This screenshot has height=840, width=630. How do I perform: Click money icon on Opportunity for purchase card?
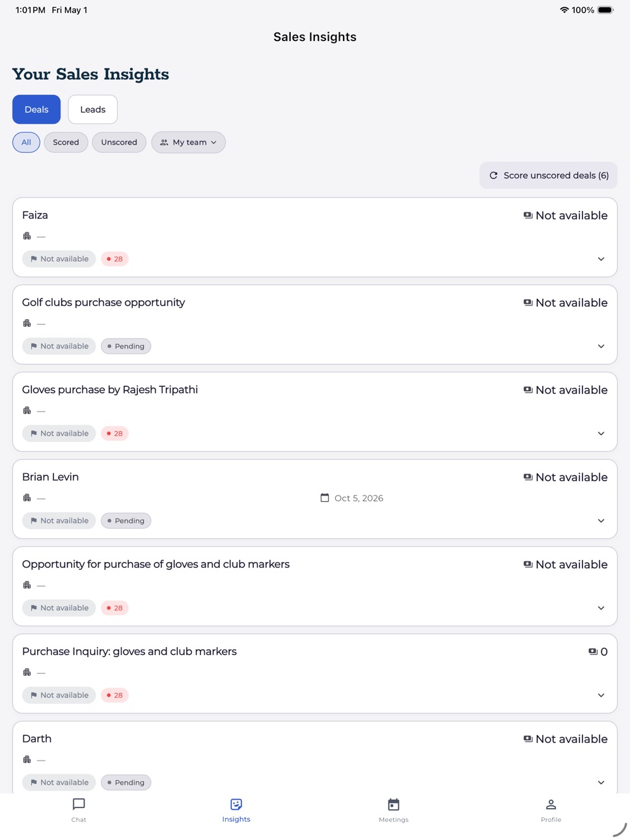pyautogui.click(x=528, y=565)
